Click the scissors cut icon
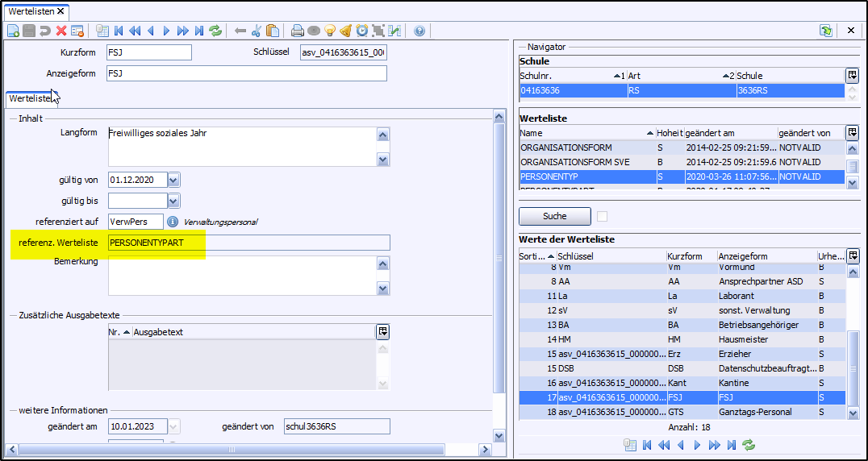868x461 pixels. pos(257,31)
